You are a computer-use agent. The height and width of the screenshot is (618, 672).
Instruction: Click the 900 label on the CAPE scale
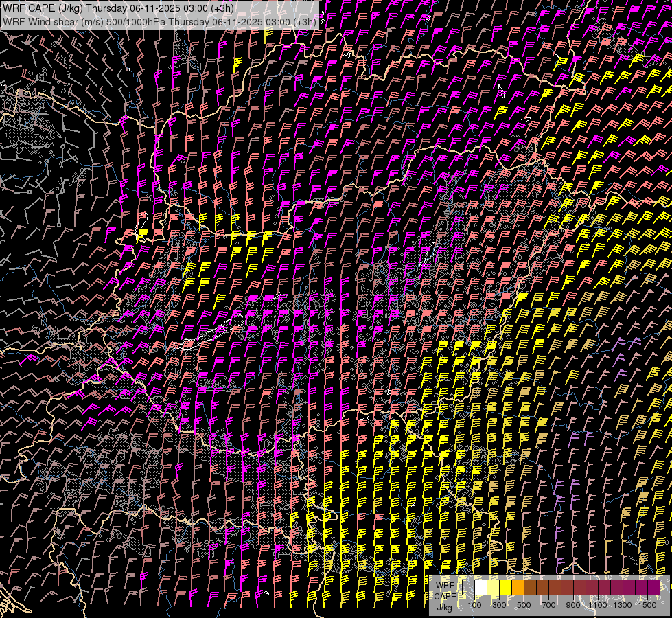(573, 605)
